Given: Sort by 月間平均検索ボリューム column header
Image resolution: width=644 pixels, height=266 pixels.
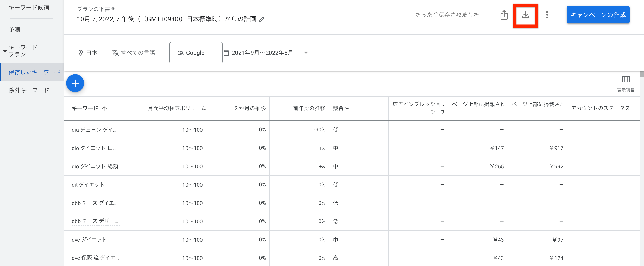Looking at the screenshot, I should click(x=177, y=108).
